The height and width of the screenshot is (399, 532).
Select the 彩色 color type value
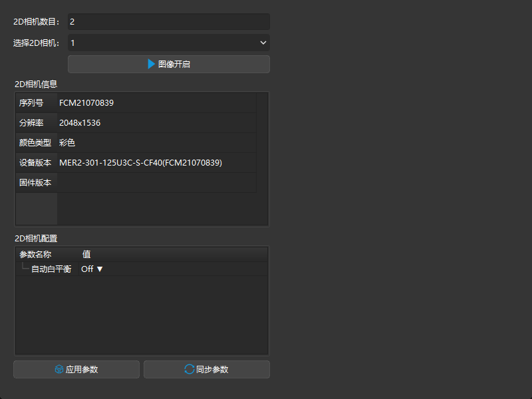tap(156, 143)
